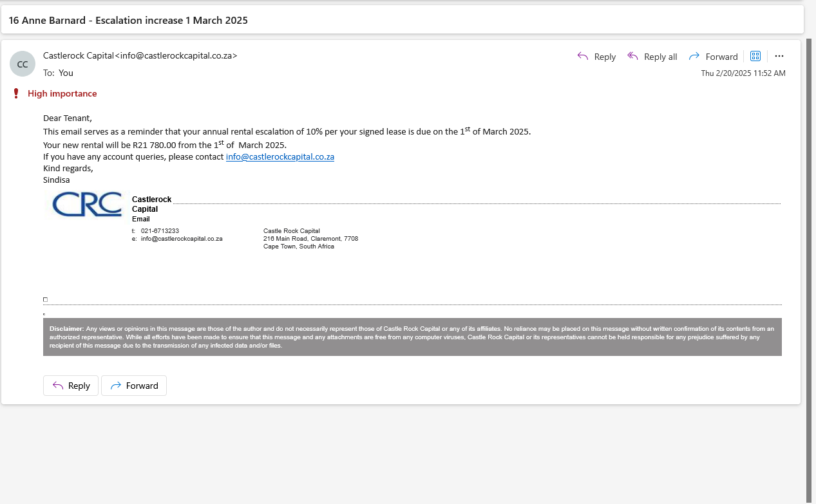The height and width of the screenshot is (504, 816).
Task: Click the 'Dear Tenant,' greeting
Action: click(68, 118)
